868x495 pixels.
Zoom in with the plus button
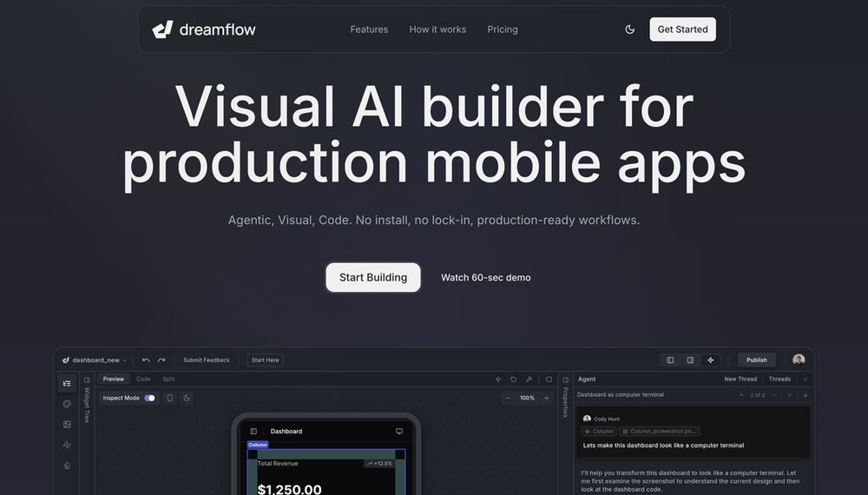546,398
